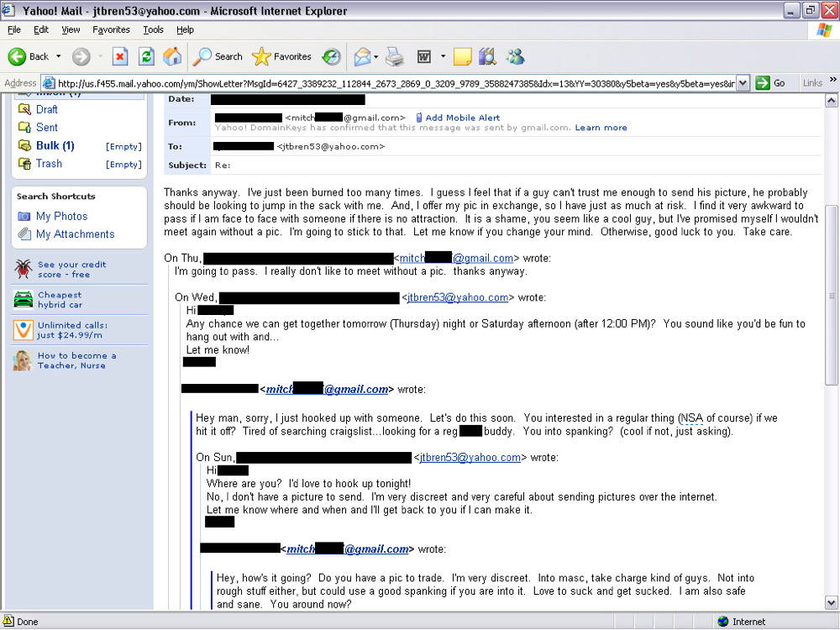The height and width of the screenshot is (630, 840).
Task: Open the Back history dropdown arrow
Action: (x=59, y=56)
